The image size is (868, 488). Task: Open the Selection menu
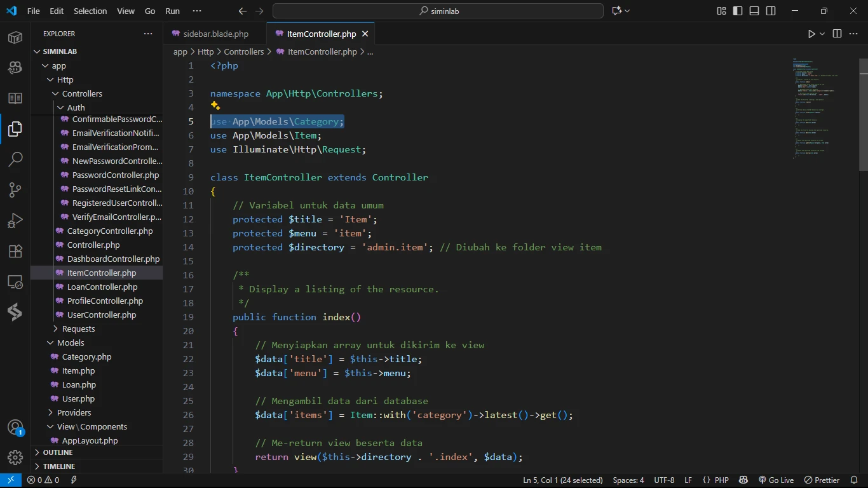pyautogui.click(x=90, y=11)
